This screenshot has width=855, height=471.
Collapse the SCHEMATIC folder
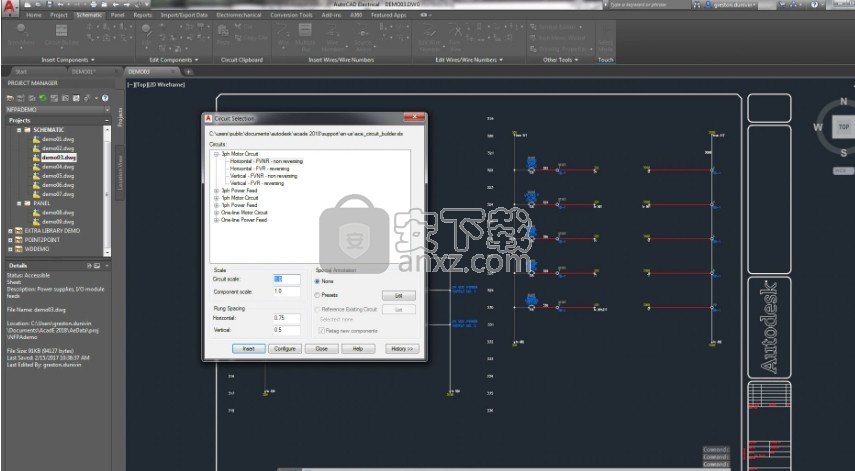point(19,130)
